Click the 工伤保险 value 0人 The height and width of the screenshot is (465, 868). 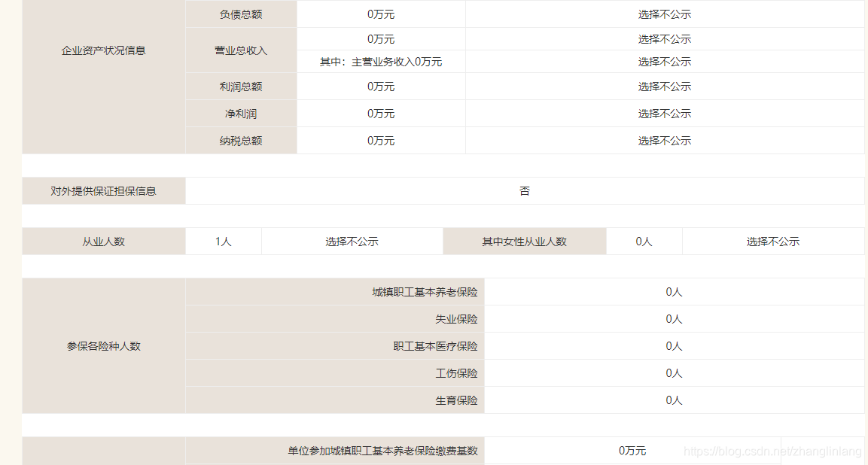click(674, 372)
